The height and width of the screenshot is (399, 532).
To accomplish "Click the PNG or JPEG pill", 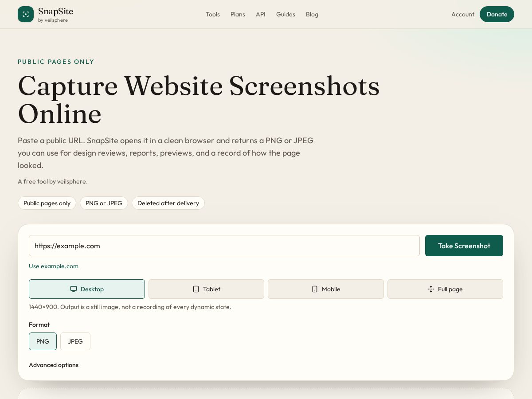I will 104,203.
